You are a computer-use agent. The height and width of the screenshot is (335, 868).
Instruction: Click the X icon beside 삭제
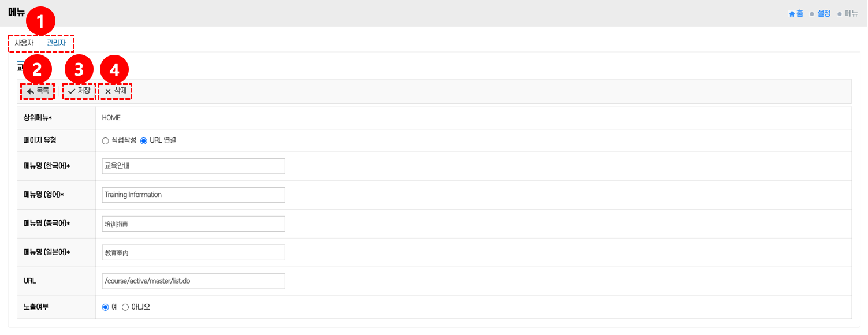click(108, 91)
